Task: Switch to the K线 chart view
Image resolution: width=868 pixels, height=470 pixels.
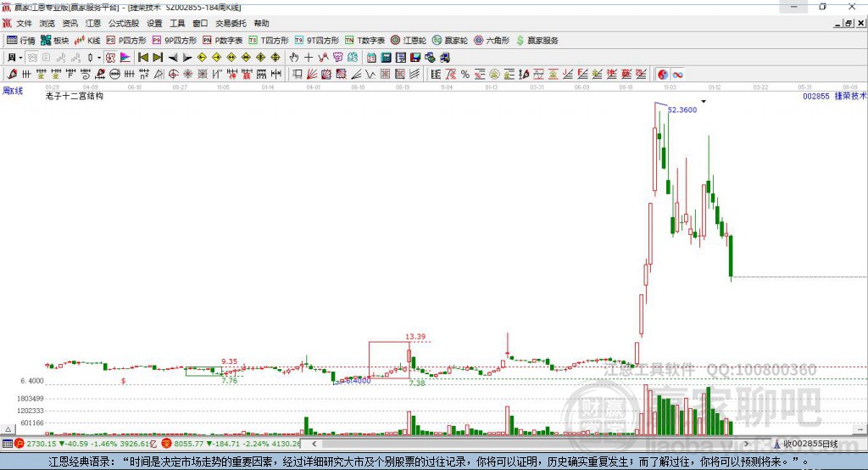Action: [87, 41]
